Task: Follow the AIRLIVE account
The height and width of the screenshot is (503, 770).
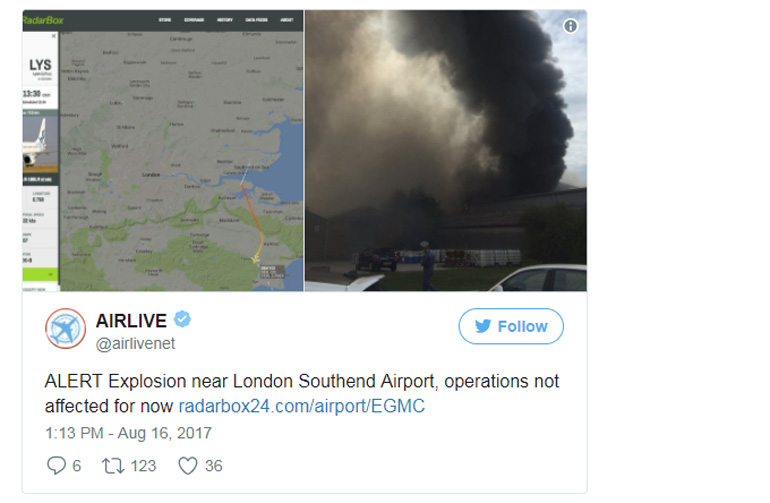Action: (x=511, y=326)
